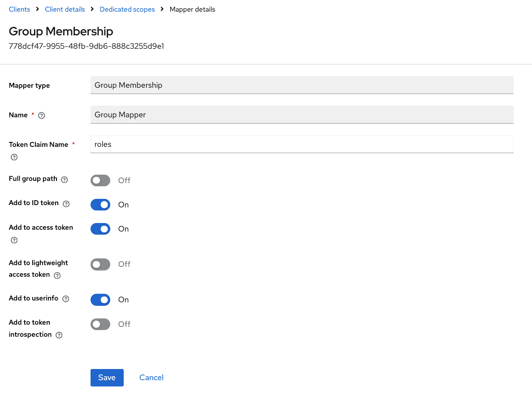Turn off Add to ID token
532x399 pixels.
coord(100,205)
